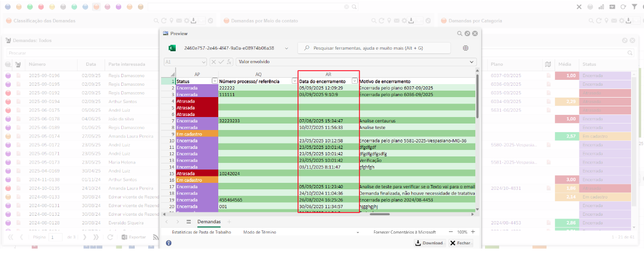
Task: Click Fornecer Comentários à Microsoft link
Action: pos(404,232)
